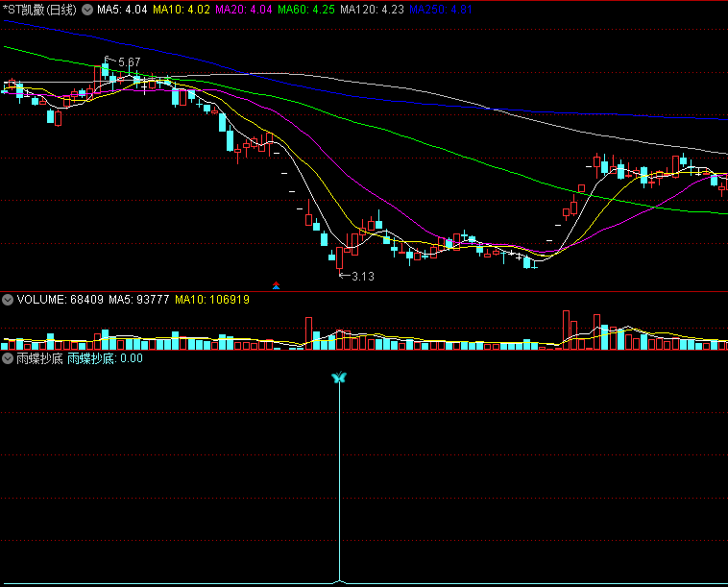Click the volume MA10: 106919 label
This screenshot has height=587, width=728.
click(x=212, y=300)
